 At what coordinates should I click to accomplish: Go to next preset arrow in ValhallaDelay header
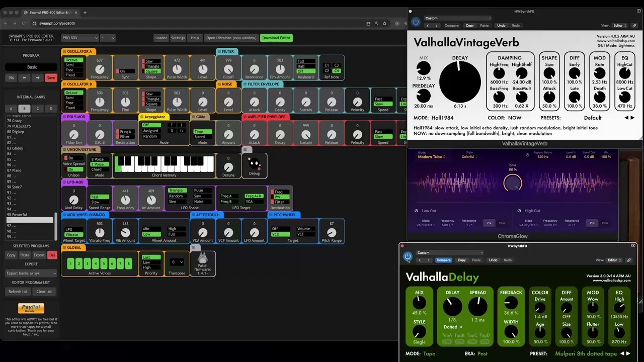(x=428, y=260)
